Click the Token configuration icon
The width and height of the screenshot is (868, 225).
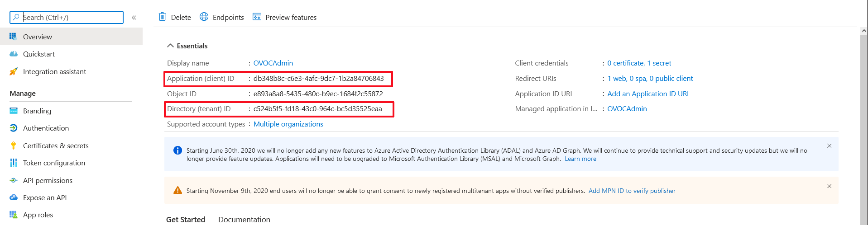(14, 163)
